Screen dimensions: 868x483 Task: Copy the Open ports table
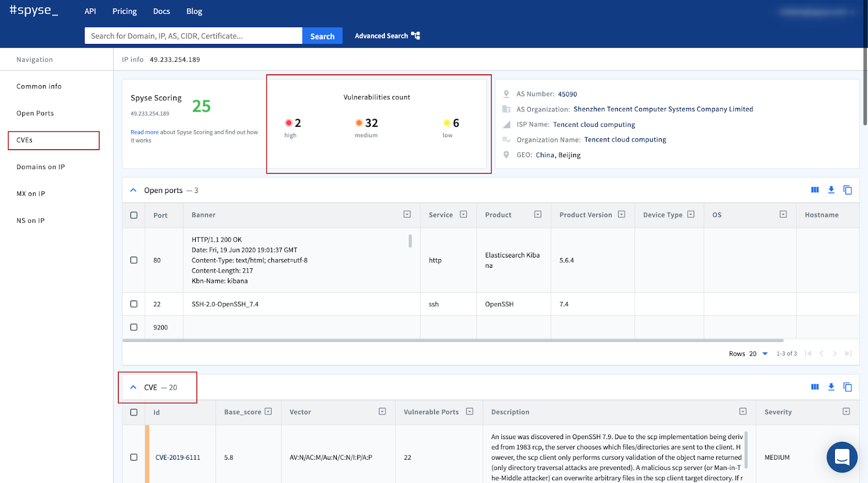[x=847, y=190]
